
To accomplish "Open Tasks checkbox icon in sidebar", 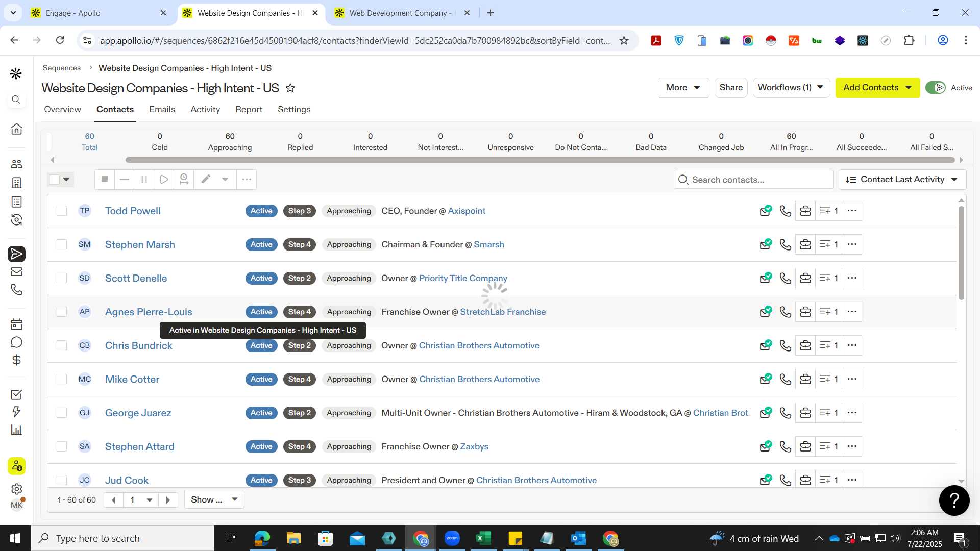I will pos(16,394).
